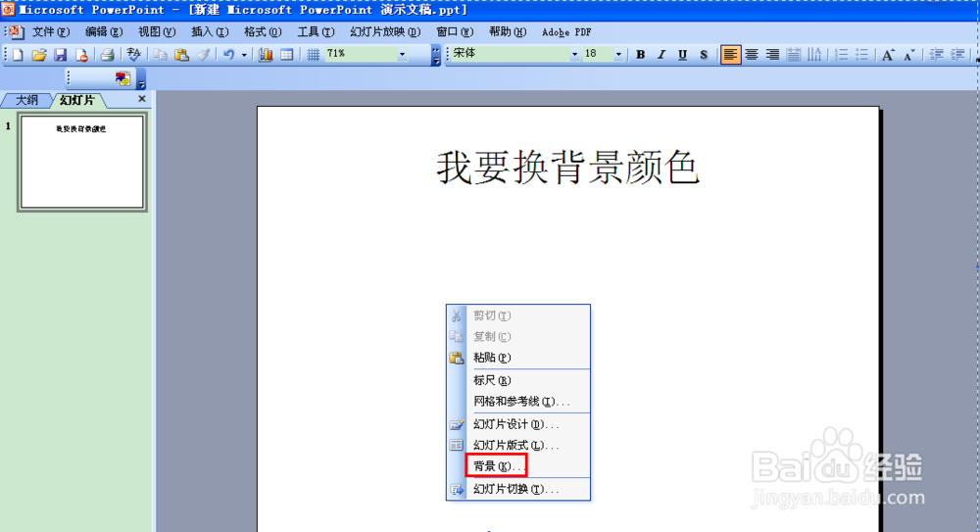
Task: Expand the standard toolbar options
Action: coord(436,55)
